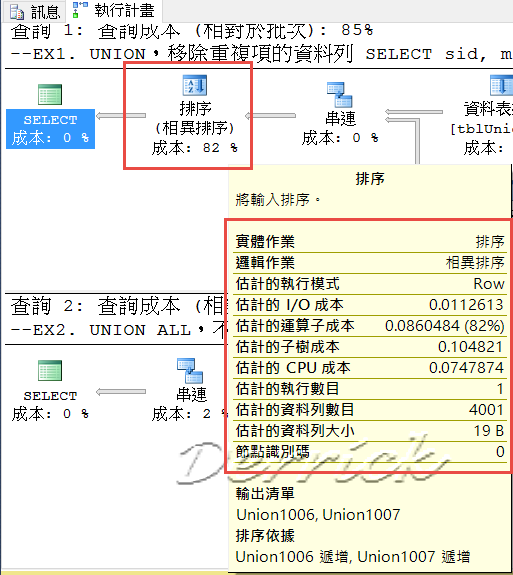Click the 將輸入排序 description in the tooltip
This screenshot has height=575, width=513.
point(278,200)
